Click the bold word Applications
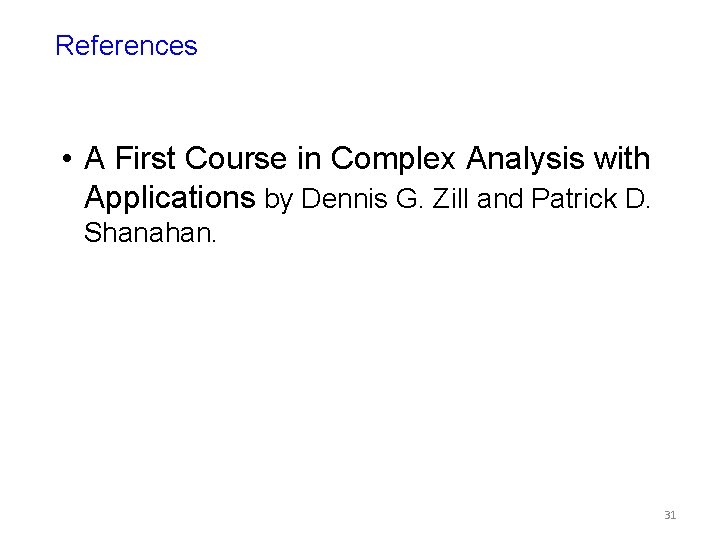Image resolution: width=720 pixels, height=540 pixels. click(169, 198)
